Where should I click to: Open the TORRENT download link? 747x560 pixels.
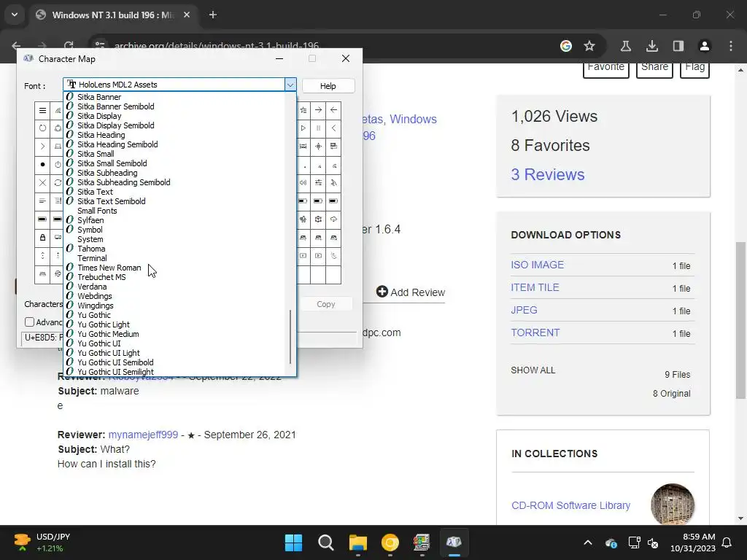pyautogui.click(x=535, y=332)
